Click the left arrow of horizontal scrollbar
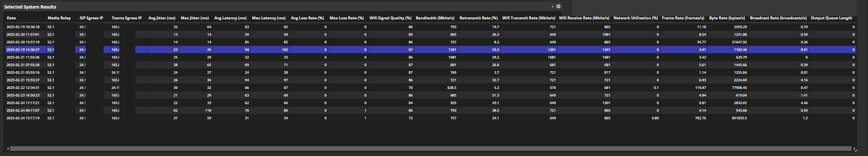This screenshot has height=156, width=868. click(x=8, y=148)
